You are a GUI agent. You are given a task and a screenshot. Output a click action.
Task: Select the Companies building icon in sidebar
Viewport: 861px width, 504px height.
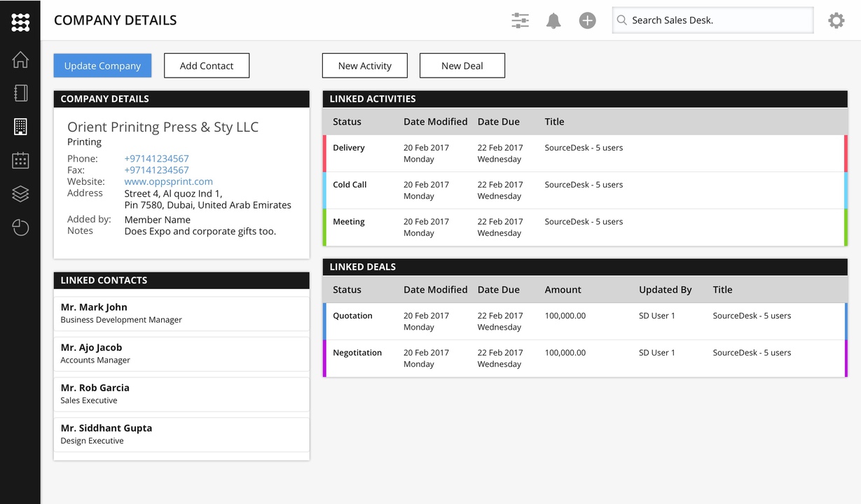tap(20, 127)
